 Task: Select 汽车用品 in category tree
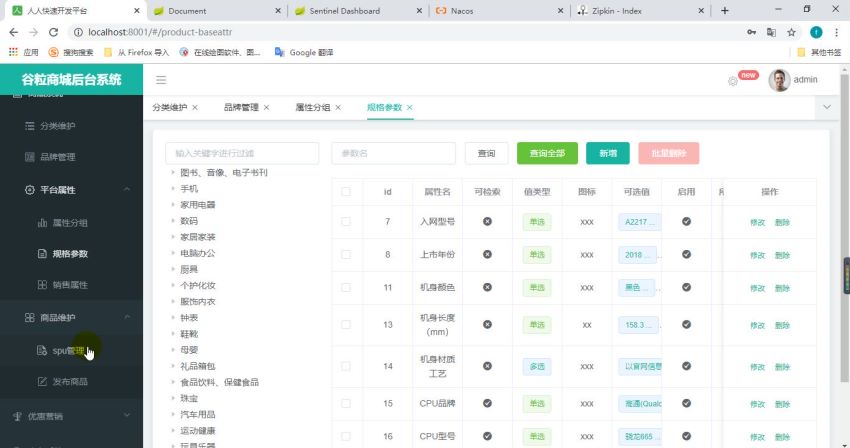tap(198, 414)
